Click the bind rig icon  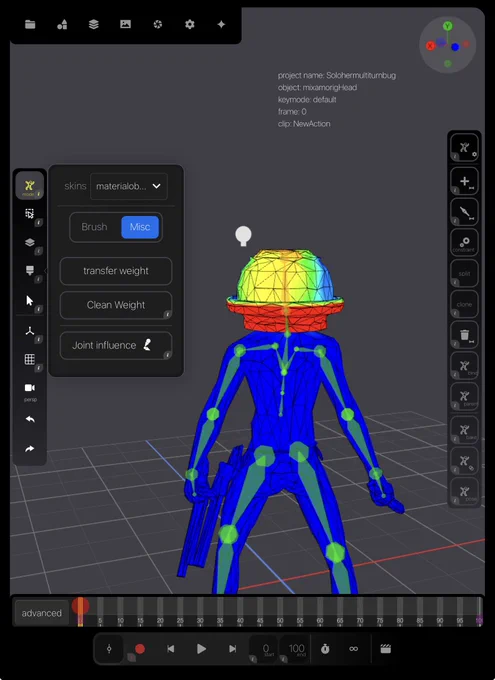pyautogui.click(x=465, y=366)
